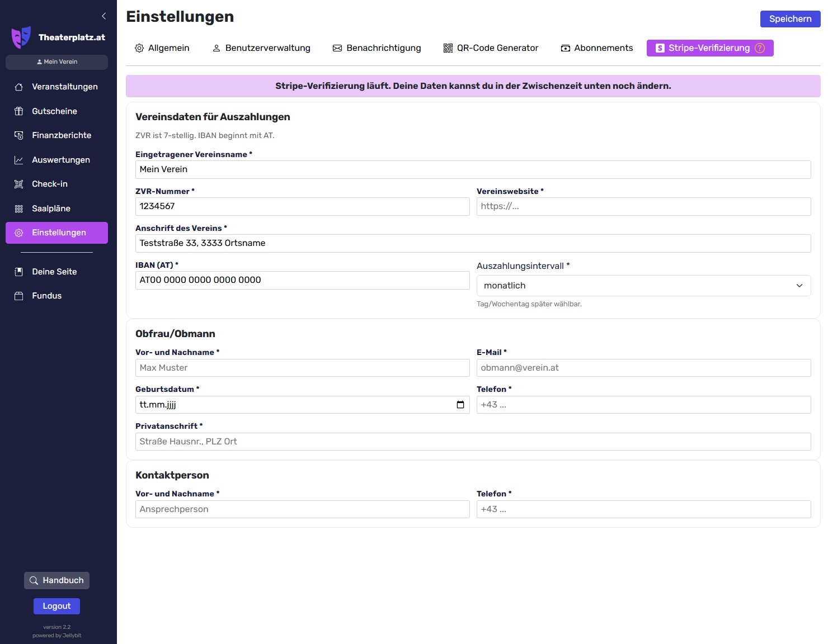Open the QR-Code Generator tab

click(491, 48)
